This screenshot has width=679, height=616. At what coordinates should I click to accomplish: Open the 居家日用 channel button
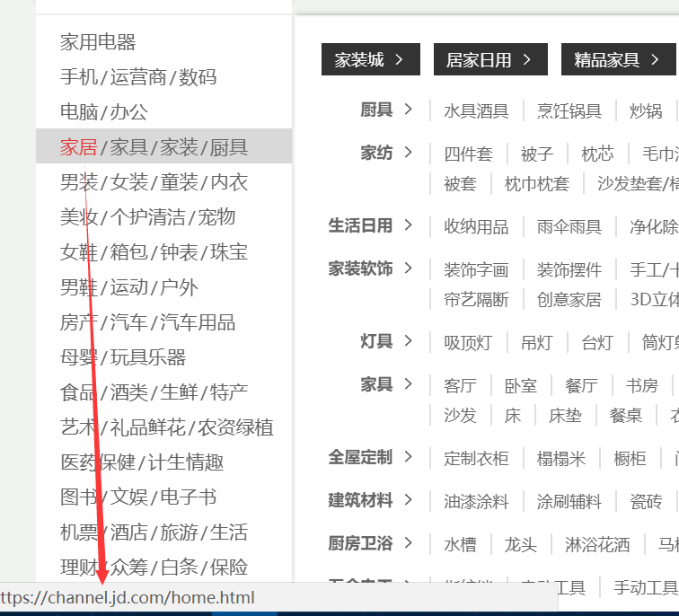tap(489, 60)
